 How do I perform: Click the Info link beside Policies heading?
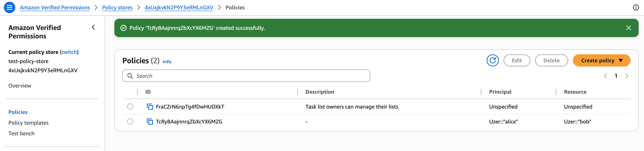[167, 62]
